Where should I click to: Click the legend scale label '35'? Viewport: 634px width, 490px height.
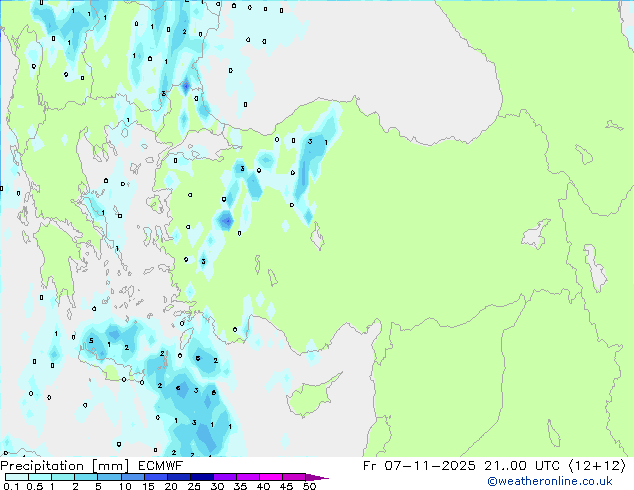point(240,486)
